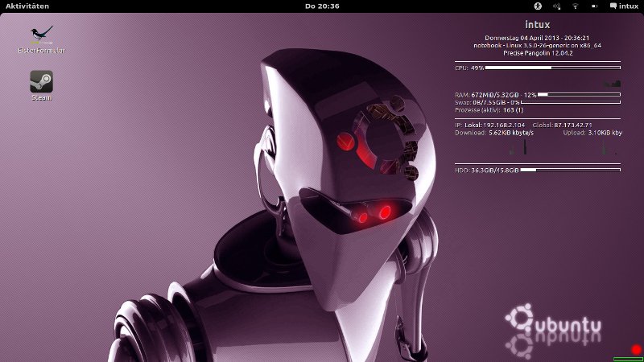Viewport: 644px width, 362px height.
Task: Click the Precise Pangolin 12.04.2 text
Action: pyautogui.click(x=538, y=53)
